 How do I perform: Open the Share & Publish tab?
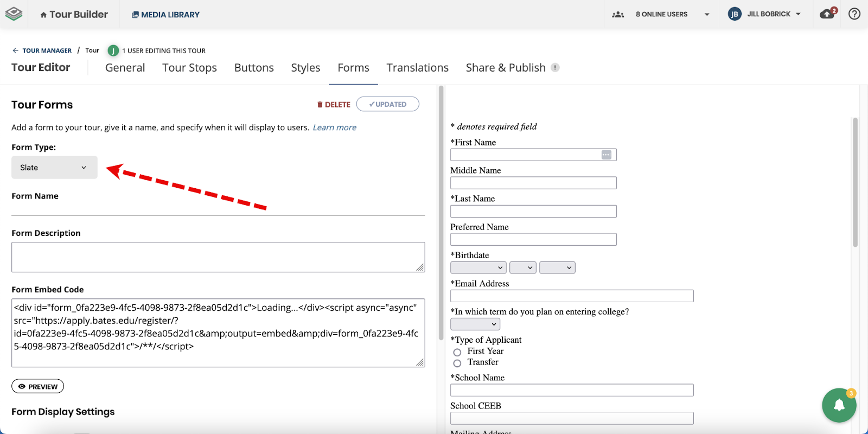(506, 68)
